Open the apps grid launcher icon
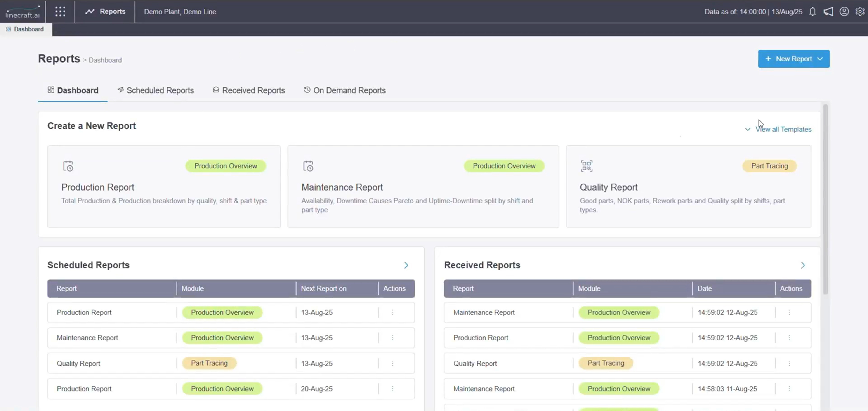868x411 pixels. 60,12
